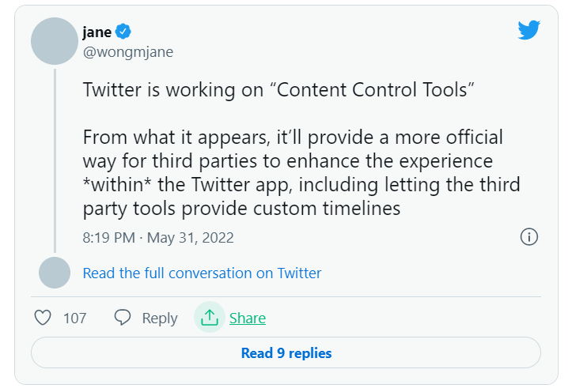
Task: Click the reply speech bubble icon
Action: tap(123, 318)
